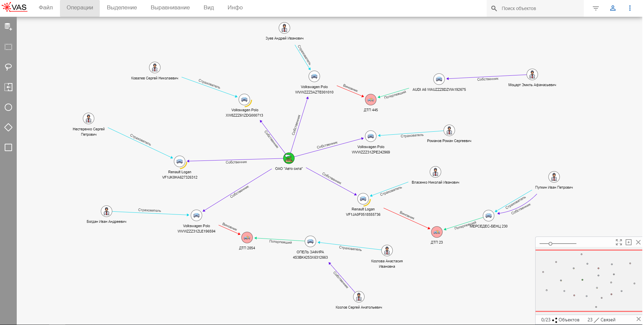Viewport: 644px width, 325px height.
Task: Select person node Ковалев Сергей Николаевич
Action: pos(155,68)
